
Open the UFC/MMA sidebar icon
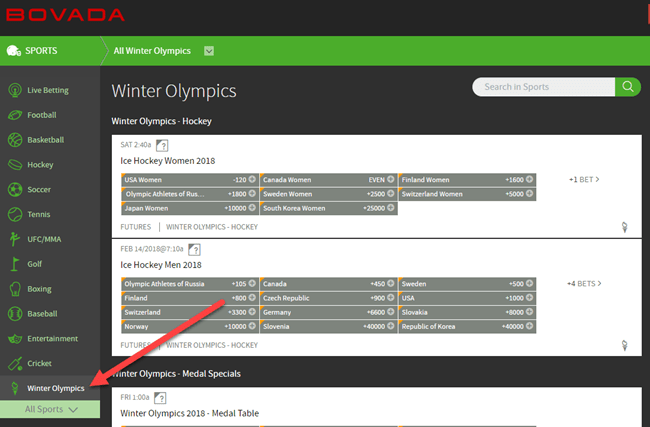pos(16,239)
